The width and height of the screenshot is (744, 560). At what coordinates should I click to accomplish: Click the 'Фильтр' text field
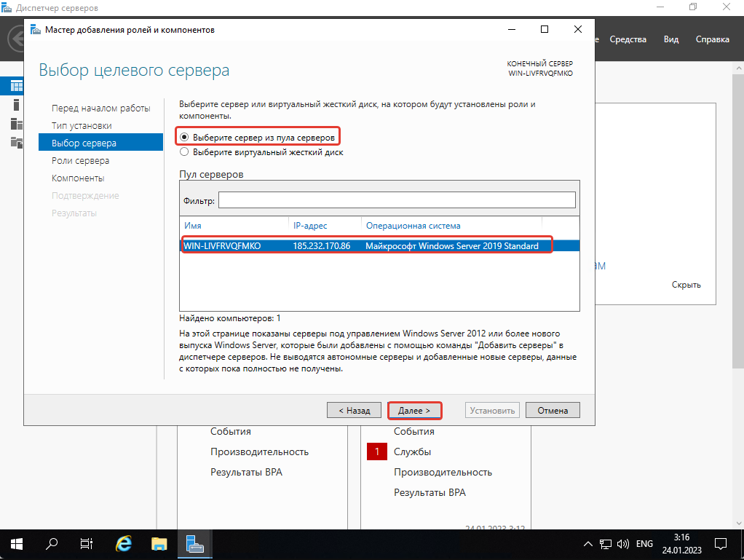pos(397,200)
